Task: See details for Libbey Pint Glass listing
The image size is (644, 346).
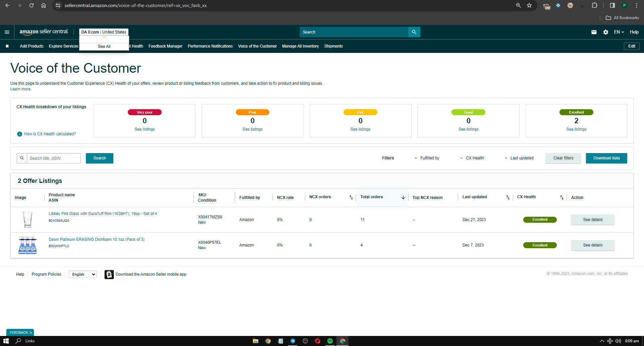Action: [593, 220]
